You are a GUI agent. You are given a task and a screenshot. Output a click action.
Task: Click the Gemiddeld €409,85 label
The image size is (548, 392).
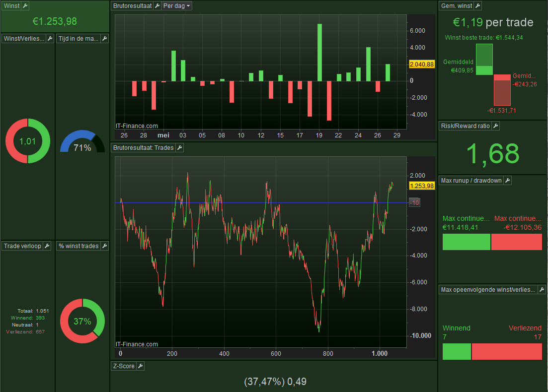point(458,66)
